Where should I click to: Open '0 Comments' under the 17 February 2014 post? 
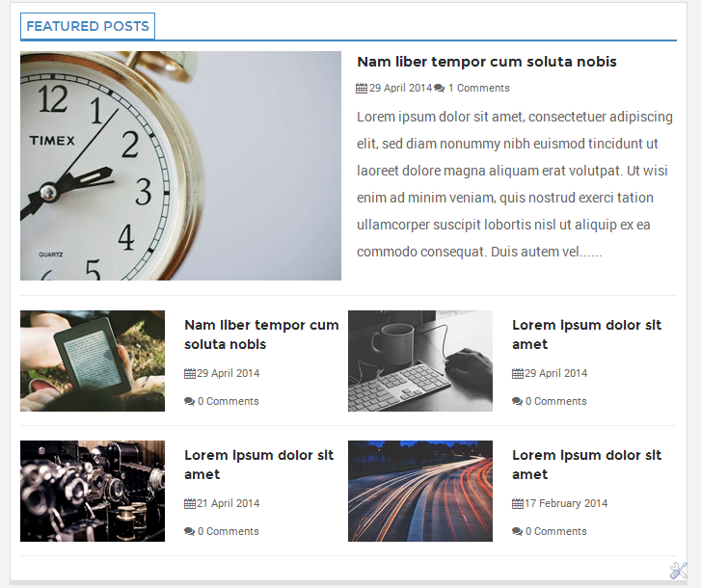(x=555, y=531)
